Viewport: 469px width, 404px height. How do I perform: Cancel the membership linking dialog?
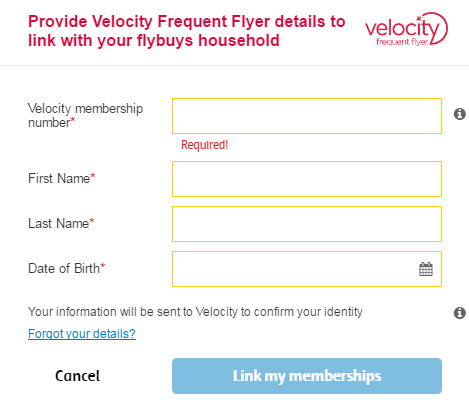(77, 376)
